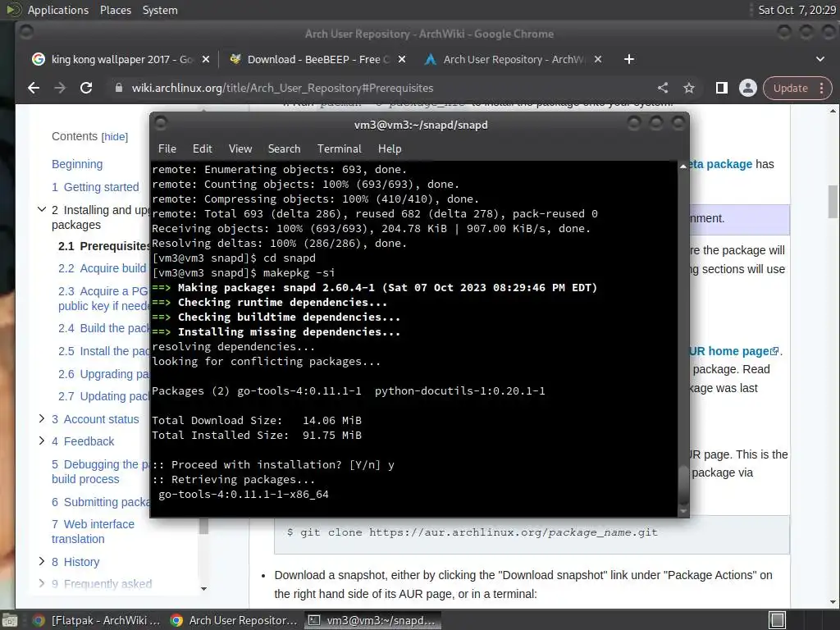Reload the ArchWiki page
The height and width of the screenshot is (630, 840).
pyautogui.click(x=86, y=88)
